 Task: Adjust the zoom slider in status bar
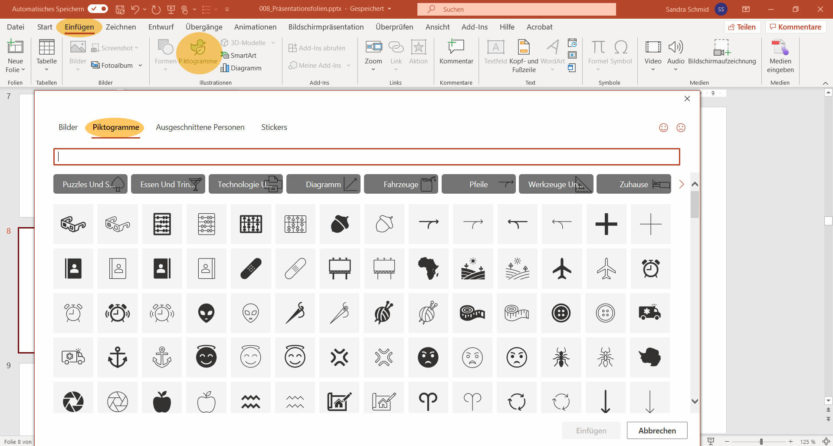[x=761, y=442]
